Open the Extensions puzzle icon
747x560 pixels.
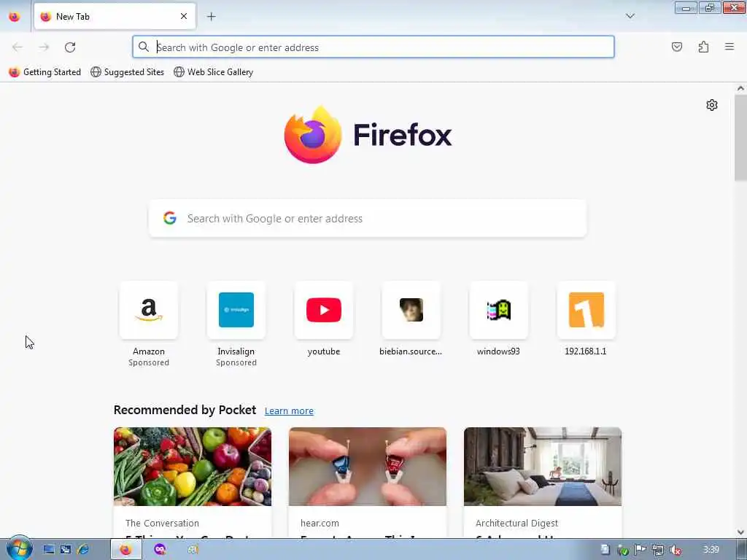point(703,47)
